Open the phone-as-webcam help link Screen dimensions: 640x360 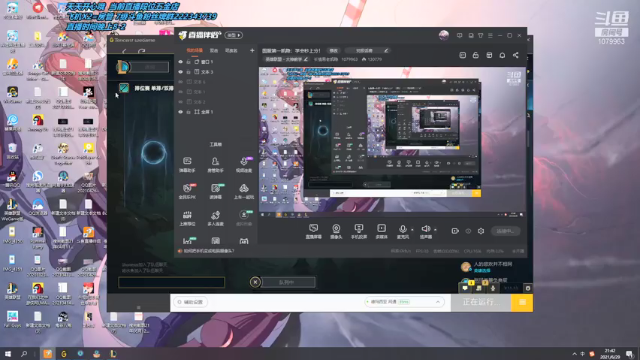[206, 251]
